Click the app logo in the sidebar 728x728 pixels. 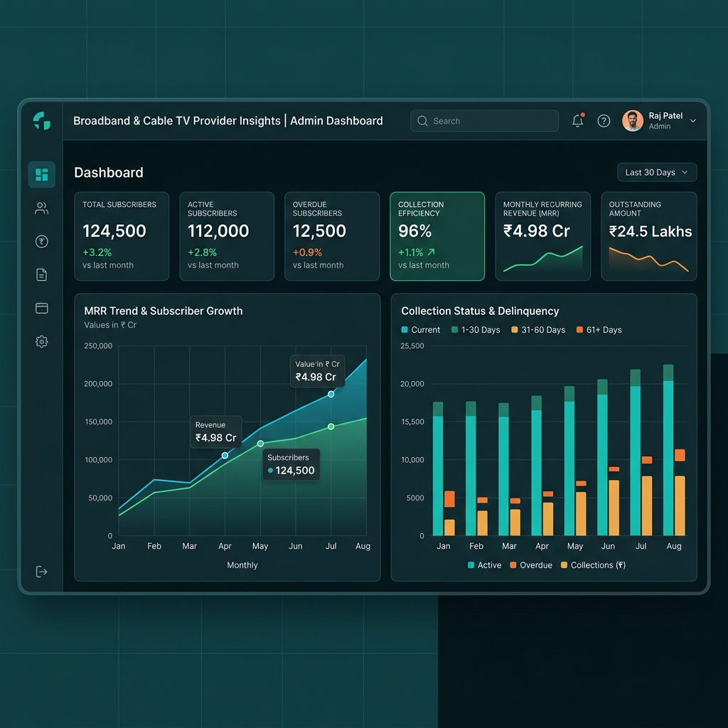pyautogui.click(x=42, y=121)
